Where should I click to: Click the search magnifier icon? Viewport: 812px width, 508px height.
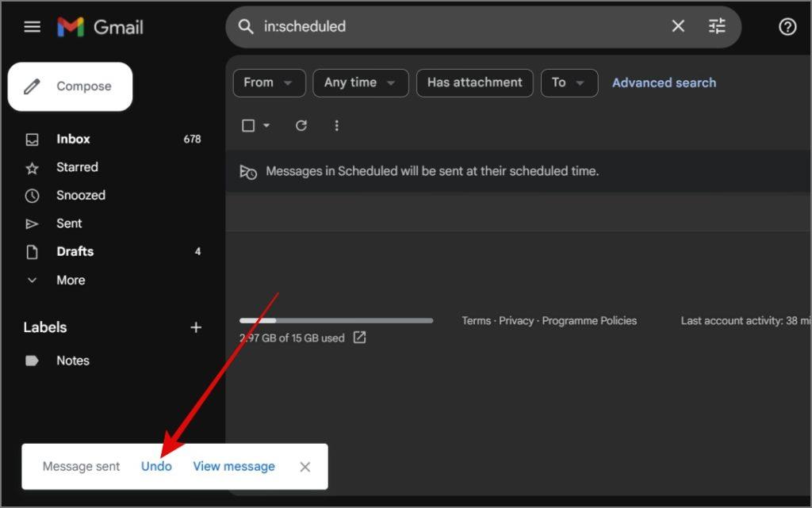click(x=246, y=26)
